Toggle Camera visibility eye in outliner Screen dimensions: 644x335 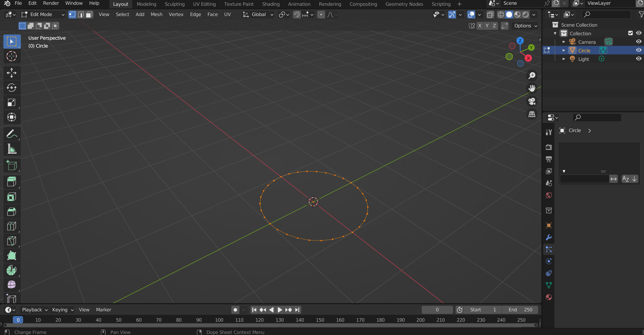coord(639,42)
